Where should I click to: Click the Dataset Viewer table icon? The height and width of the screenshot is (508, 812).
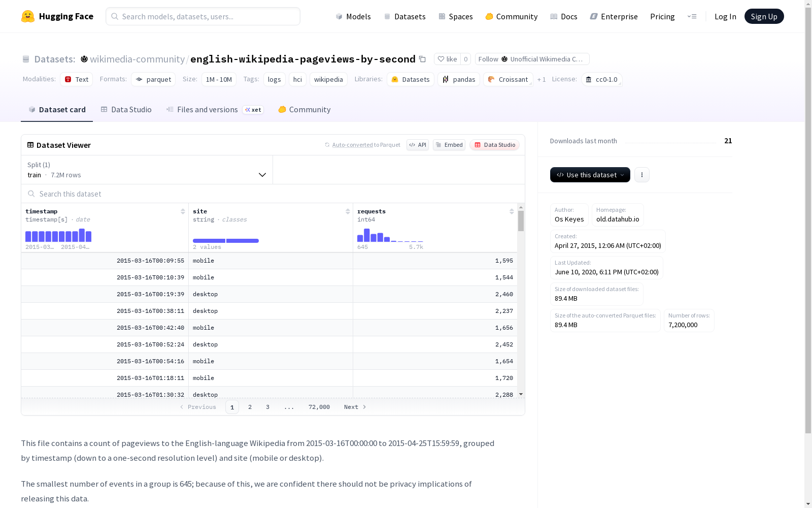pos(30,145)
